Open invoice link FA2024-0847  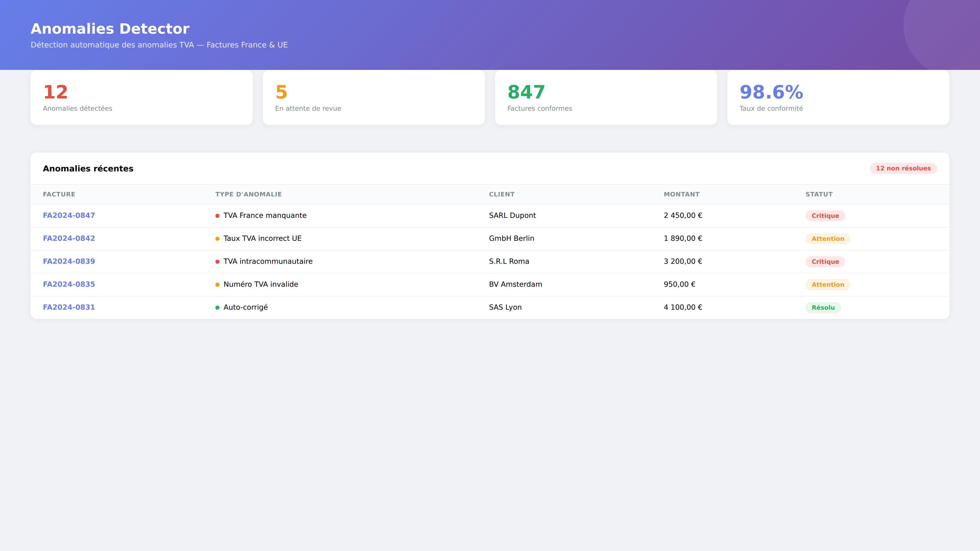point(69,215)
